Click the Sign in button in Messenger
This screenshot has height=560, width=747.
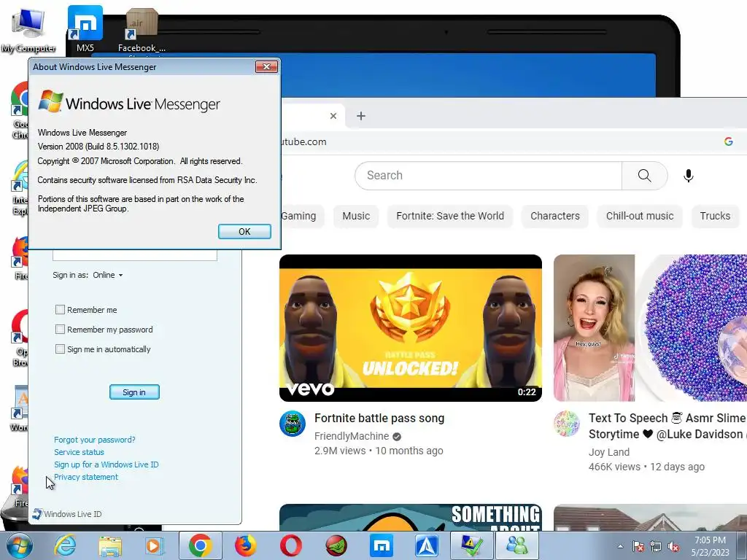[134, 392]
